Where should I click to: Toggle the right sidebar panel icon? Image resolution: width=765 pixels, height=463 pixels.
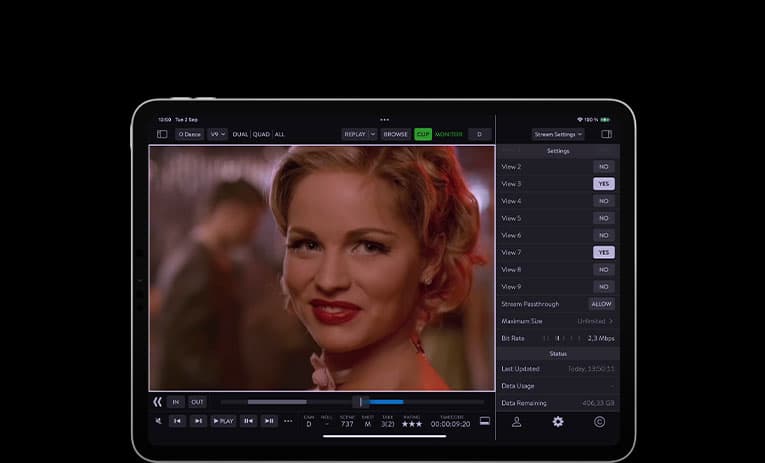click(606, 134)
